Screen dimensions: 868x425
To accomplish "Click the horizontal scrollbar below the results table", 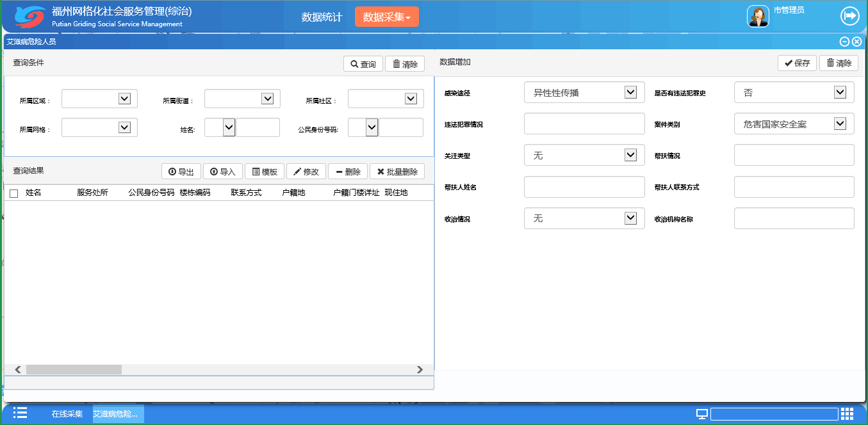I will click(x=74, y=369).
